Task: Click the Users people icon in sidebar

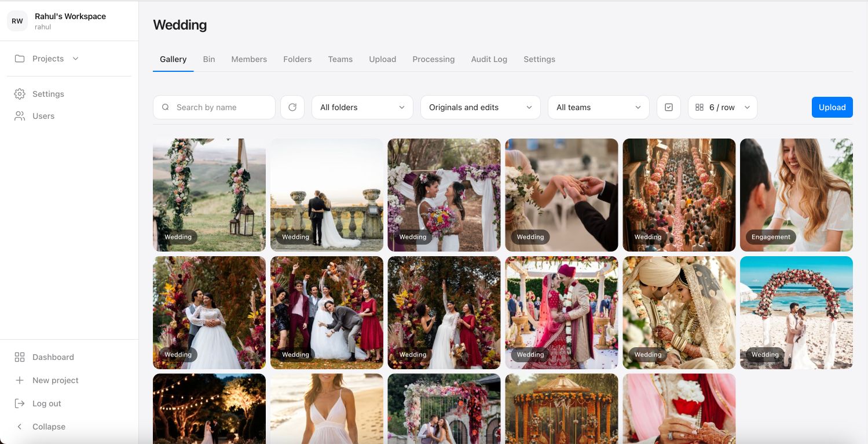Action: [x=20, y=116]
